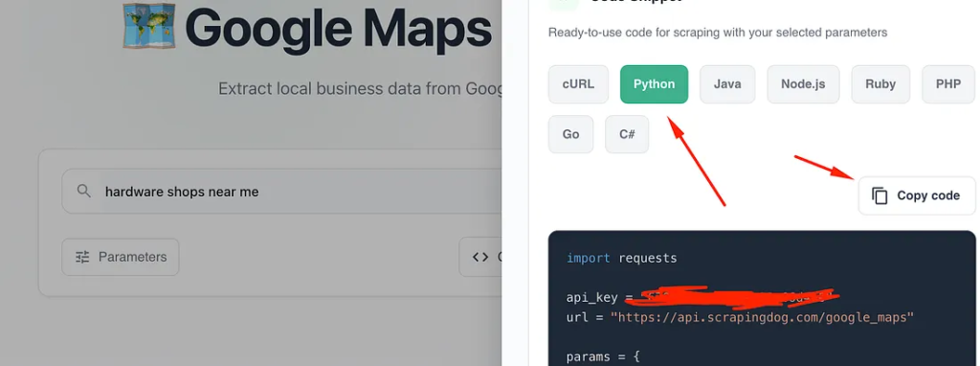Image resolution: width=980 pixels, height=366 pixels.
Task: Click the api.scrapingdog.com URL string in code
Action: pos(763,318)
